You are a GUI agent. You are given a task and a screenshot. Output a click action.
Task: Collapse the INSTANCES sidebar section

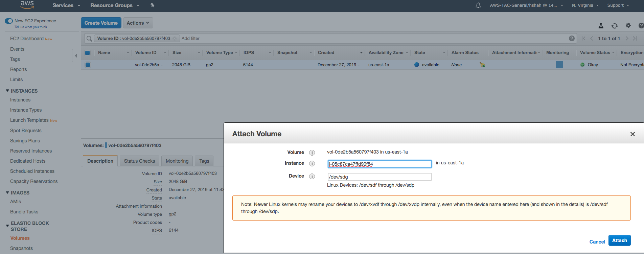click(7, 91)
